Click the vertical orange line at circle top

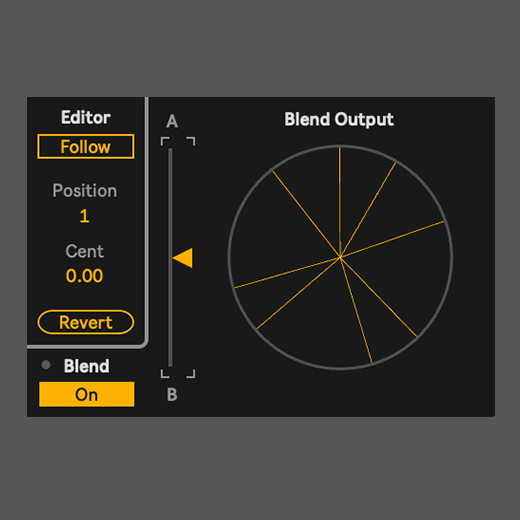pos(340,202)
